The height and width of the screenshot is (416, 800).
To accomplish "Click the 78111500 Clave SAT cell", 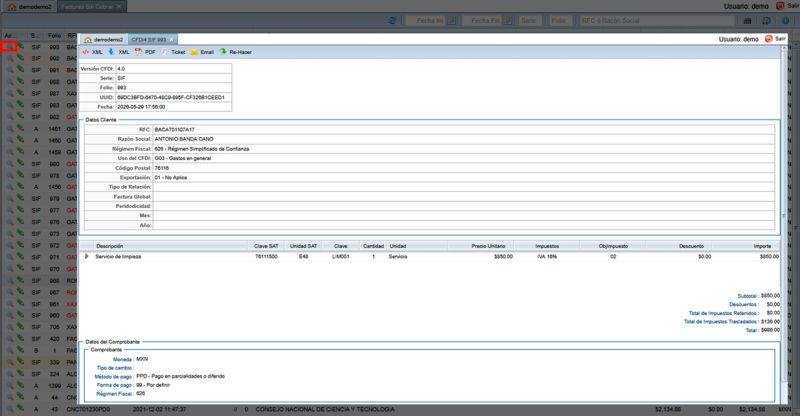I will 266,256.
